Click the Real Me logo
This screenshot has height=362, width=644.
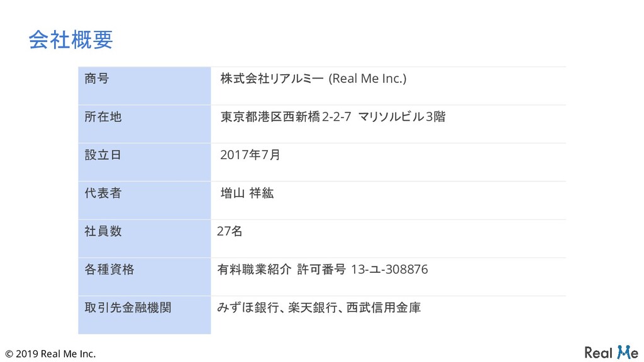click(611, 351)
